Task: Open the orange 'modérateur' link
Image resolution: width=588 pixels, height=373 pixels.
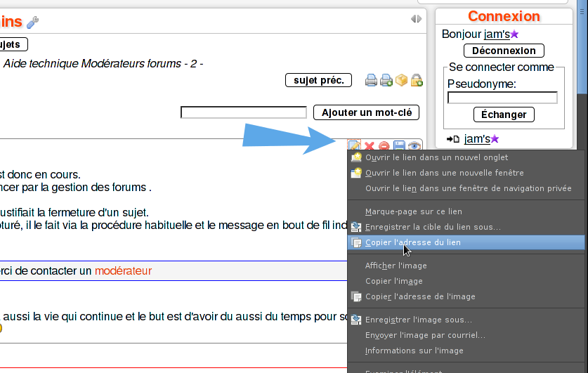Action: point(123,270)
